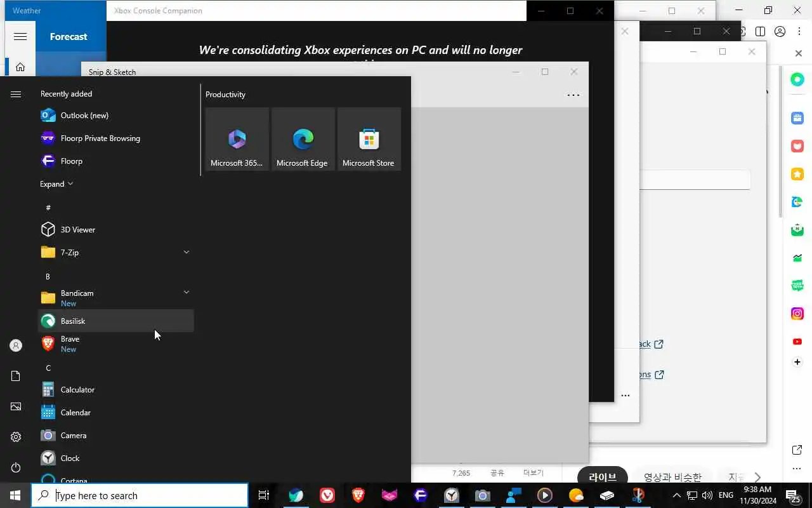Screen dimensions: 812x508
Task: Open the Forecast tab in Weather
Action: [x=69, y=37]
